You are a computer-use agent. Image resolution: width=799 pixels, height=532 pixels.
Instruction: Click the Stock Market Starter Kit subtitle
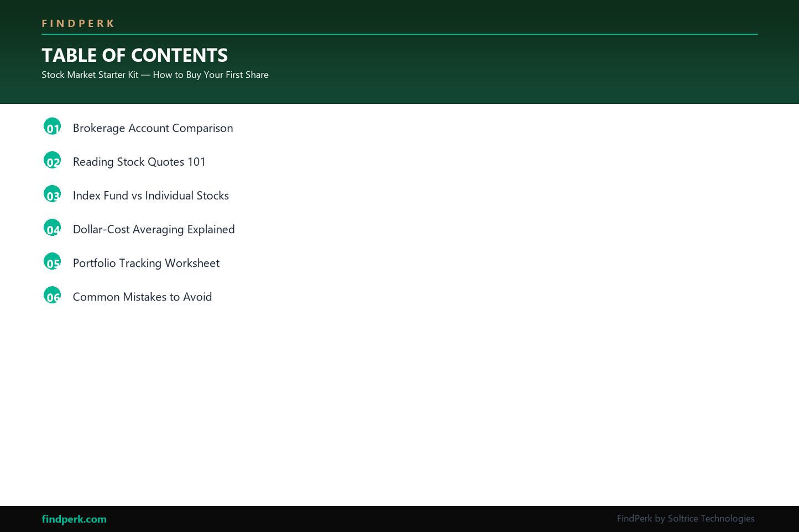pyautogui.click(x=155, y=75)
